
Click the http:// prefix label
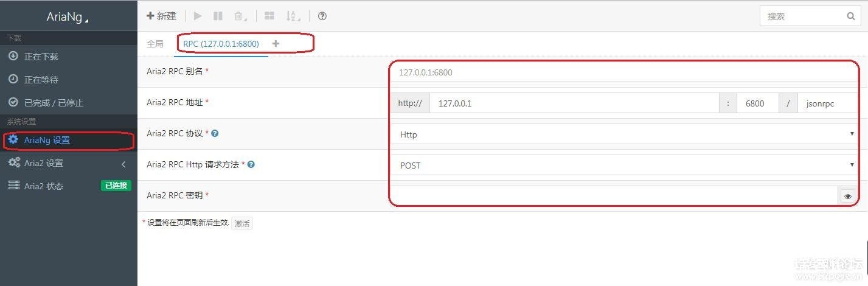tap(410, 103)
